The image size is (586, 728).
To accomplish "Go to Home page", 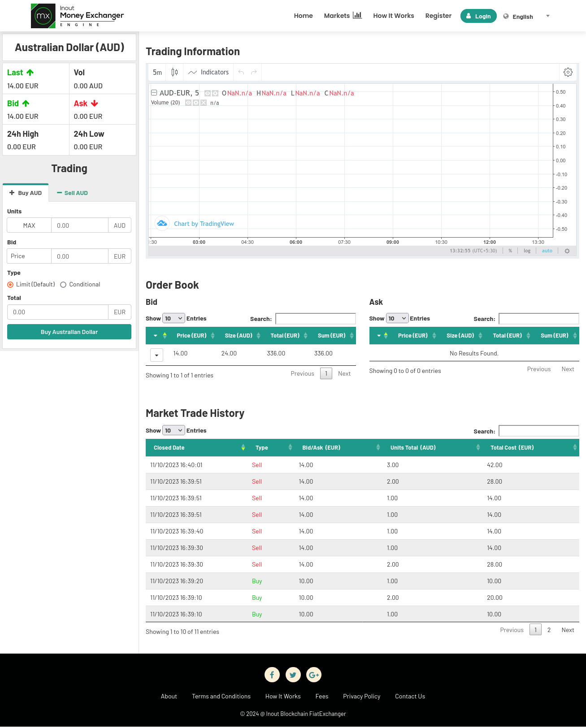I will [x=304, y=16].
